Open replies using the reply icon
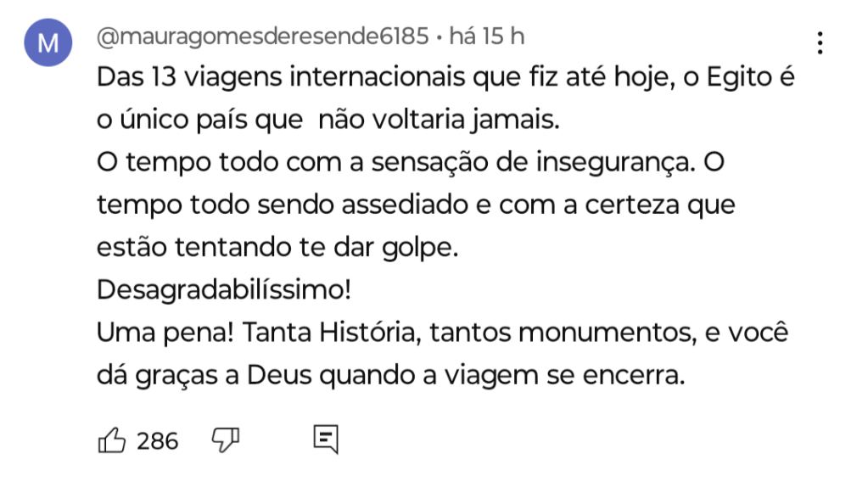 click(x=326, y=440)
